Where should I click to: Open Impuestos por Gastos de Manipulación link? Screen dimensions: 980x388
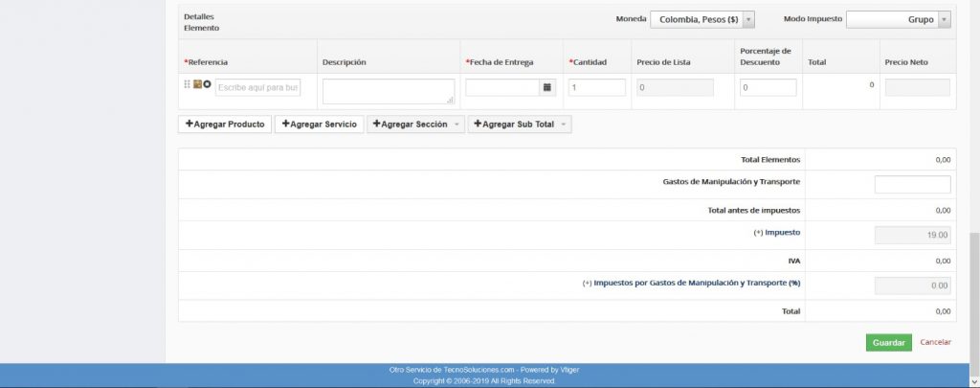pos(697,284)
